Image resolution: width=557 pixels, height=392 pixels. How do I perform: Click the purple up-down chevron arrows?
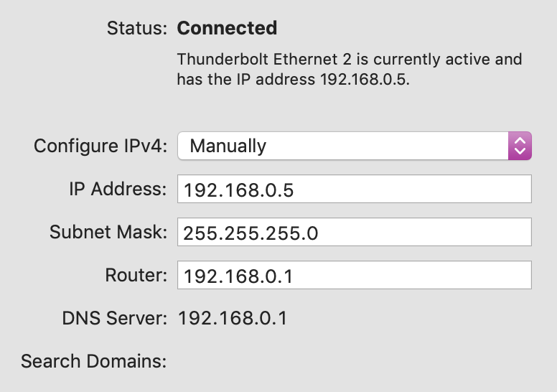coord(520,146)
